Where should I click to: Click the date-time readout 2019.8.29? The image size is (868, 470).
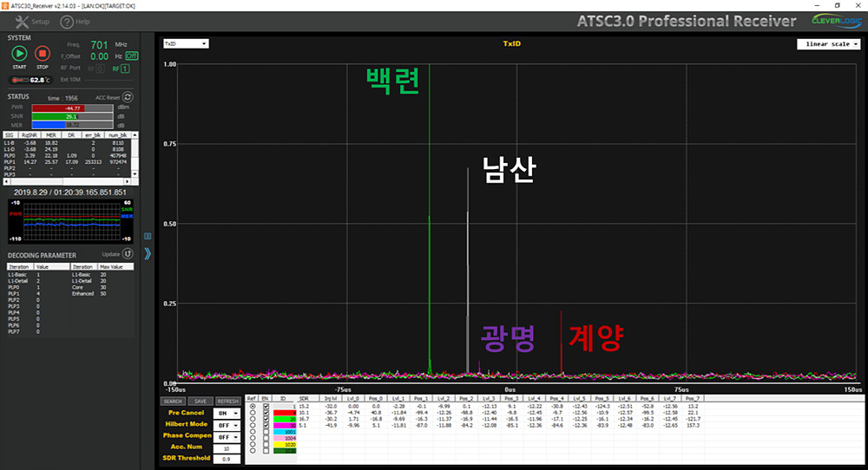(x=70, y=193)
